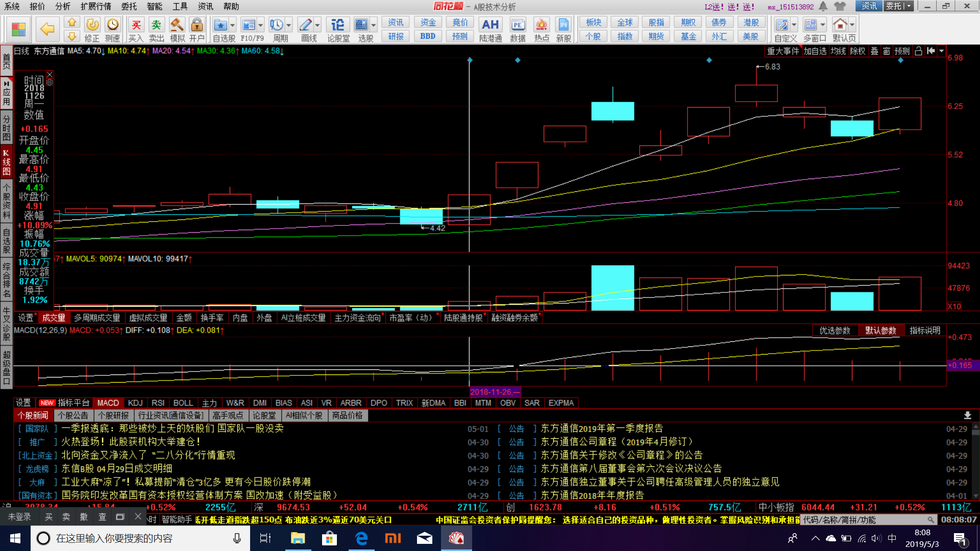The image size is (980, 551).
Task: Open announcement 东方通信2018年年度报告
Action: (592, 495)
